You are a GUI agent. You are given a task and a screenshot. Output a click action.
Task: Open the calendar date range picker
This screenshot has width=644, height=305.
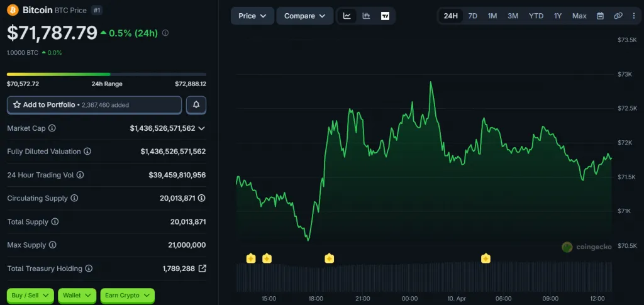point(600,16)
